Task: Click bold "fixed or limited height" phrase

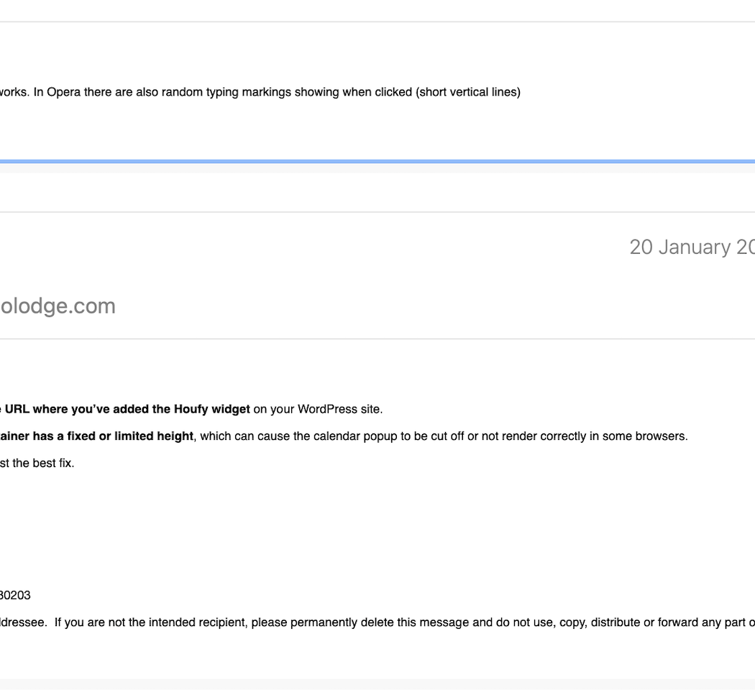Action: 130,436
